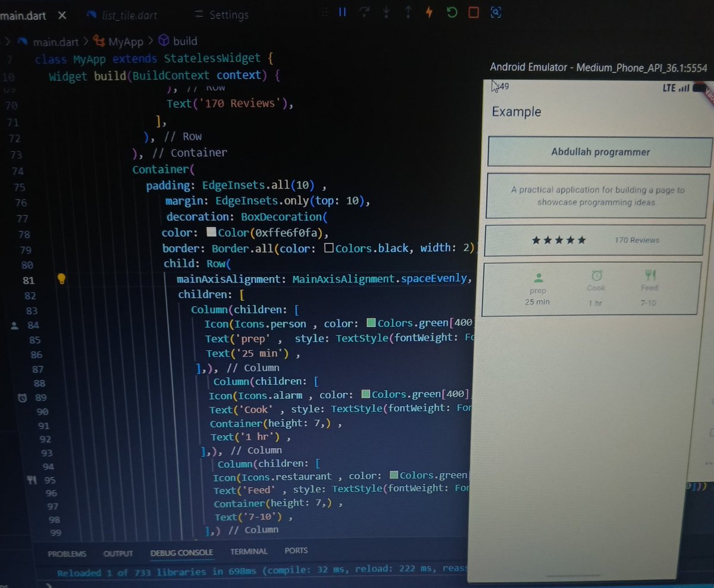This screenshot has height=588, width=714.
Task: Click the Android Emulator window title bar
Action: pos(598,68)
